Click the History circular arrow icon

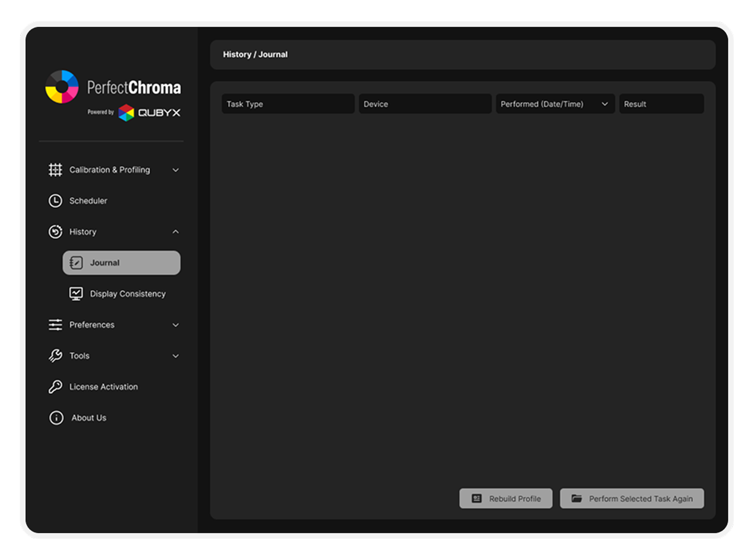(55, 232)
